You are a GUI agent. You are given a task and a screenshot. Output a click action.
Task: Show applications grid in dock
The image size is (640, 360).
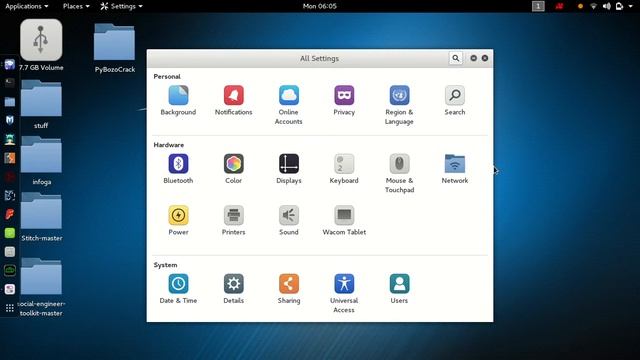(x=10, y=308)
